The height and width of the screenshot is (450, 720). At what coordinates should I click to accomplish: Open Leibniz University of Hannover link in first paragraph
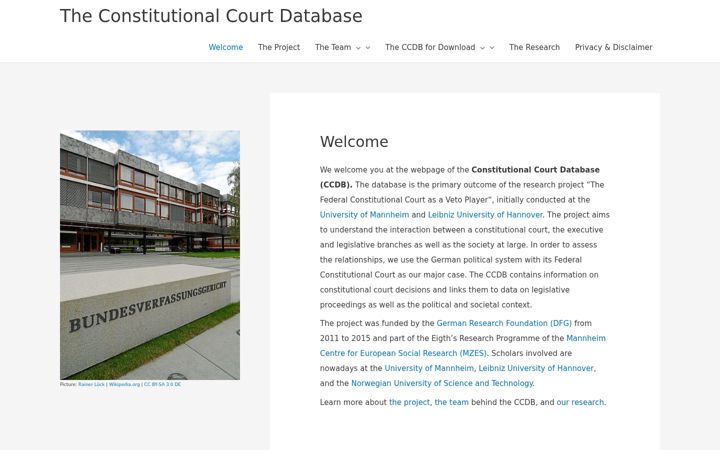(x=485, y=215)
